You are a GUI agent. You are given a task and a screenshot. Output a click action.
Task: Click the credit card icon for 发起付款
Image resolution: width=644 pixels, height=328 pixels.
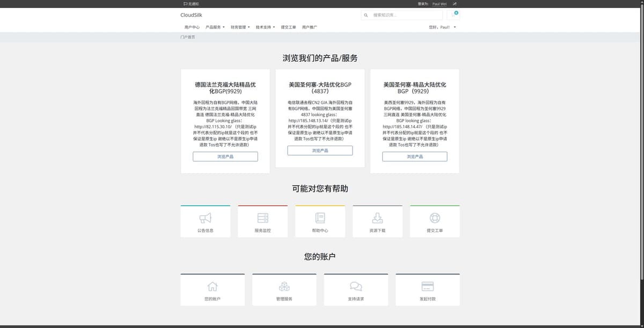point(428,287)
